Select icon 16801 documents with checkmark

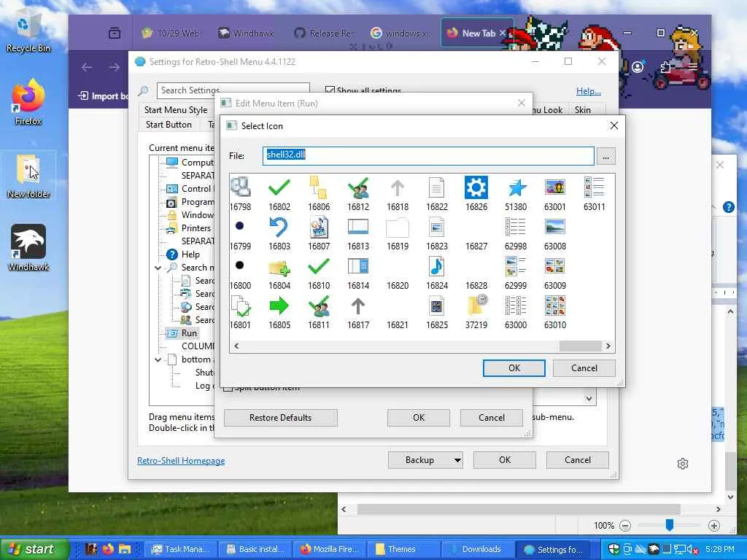coord(240,306)
